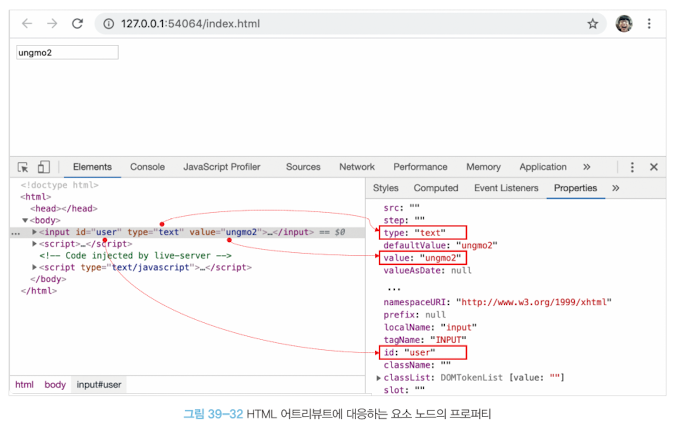Show more sidebar tabs after Properties
Viewport: 677px width, 433px height.
(x=616, y=188)
